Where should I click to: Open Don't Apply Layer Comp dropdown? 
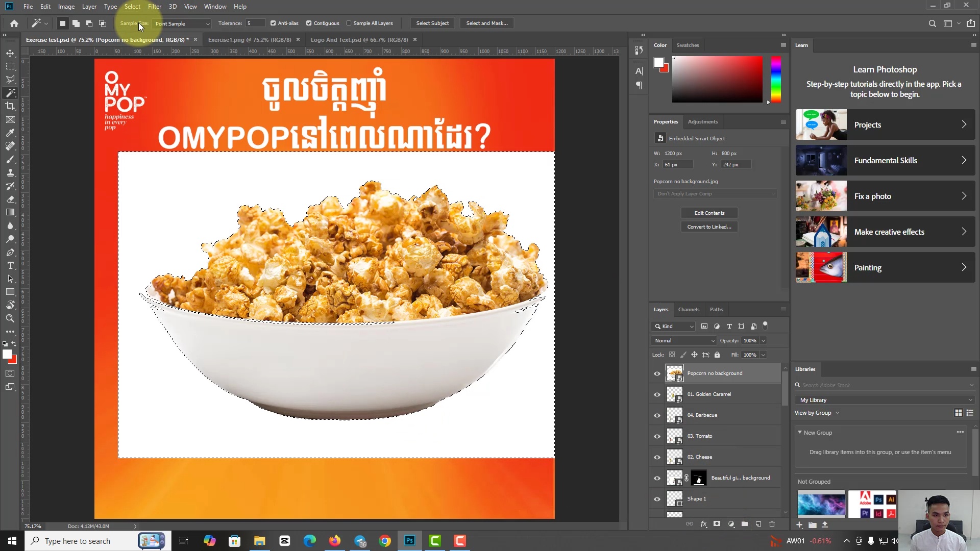[715, 194]
